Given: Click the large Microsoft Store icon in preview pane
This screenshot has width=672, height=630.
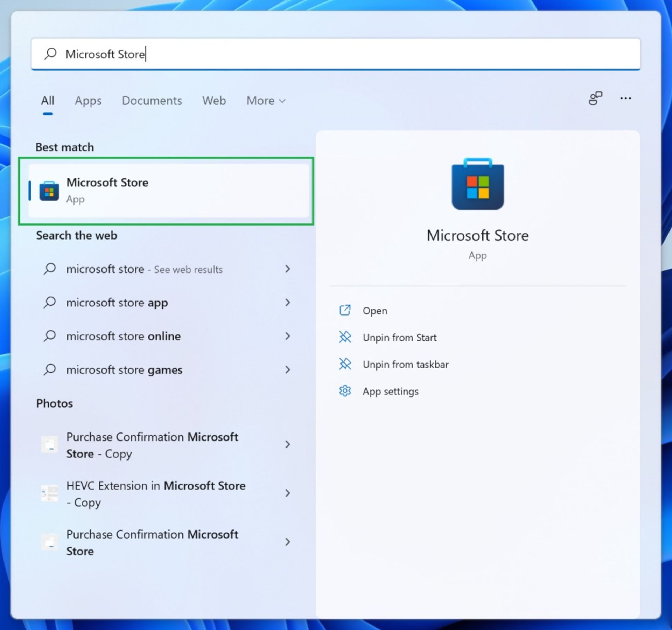Looking at the screenshot, I should tap(477, 185).
